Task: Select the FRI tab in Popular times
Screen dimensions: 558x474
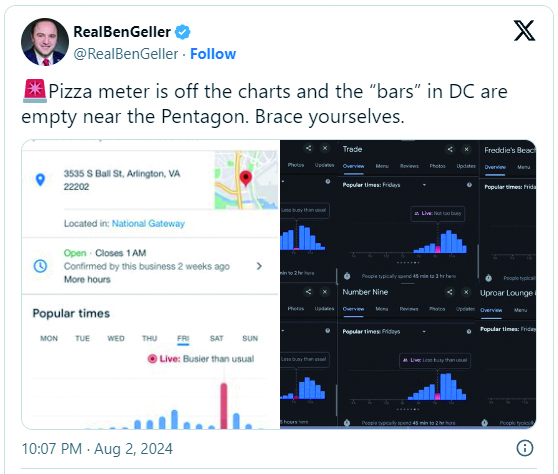Action: (183, 338)
